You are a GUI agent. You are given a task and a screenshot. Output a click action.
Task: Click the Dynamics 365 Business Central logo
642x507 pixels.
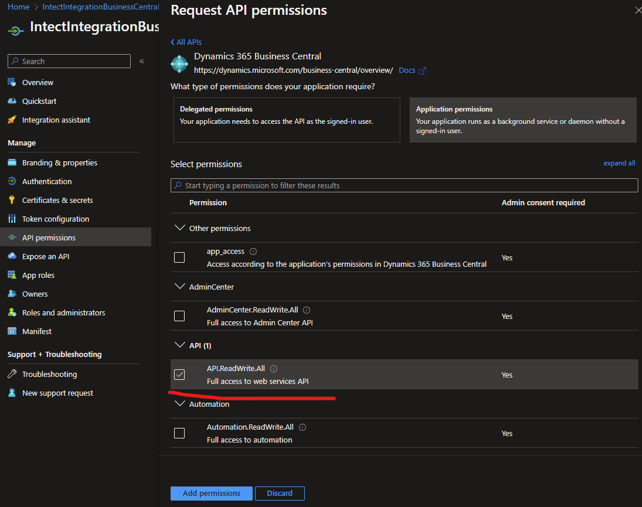[179, 64]
